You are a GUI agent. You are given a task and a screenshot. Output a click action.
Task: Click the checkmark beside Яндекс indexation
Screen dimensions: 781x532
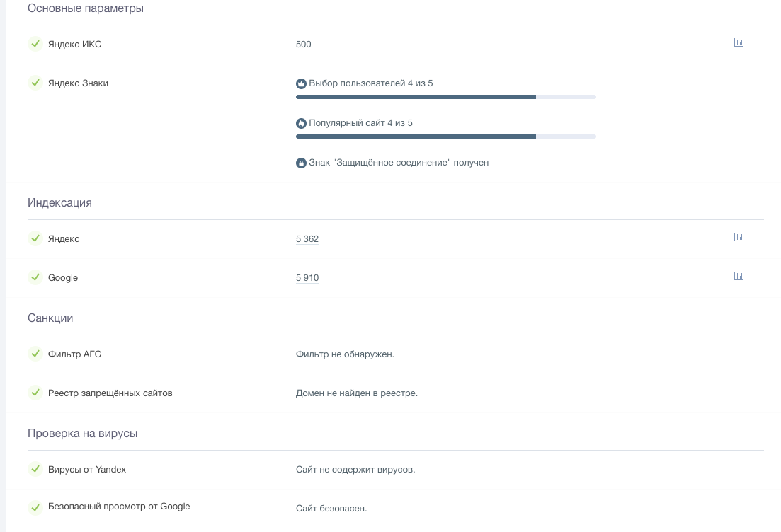click(35, 238)
